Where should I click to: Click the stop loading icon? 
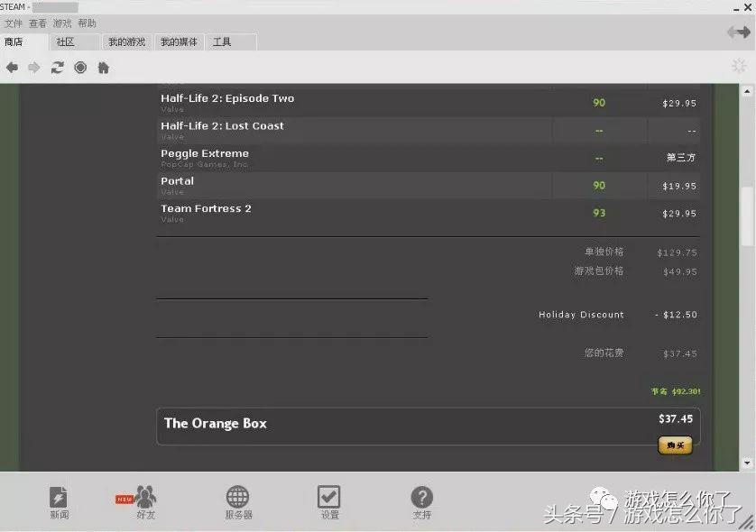click(x=80, y=67)
